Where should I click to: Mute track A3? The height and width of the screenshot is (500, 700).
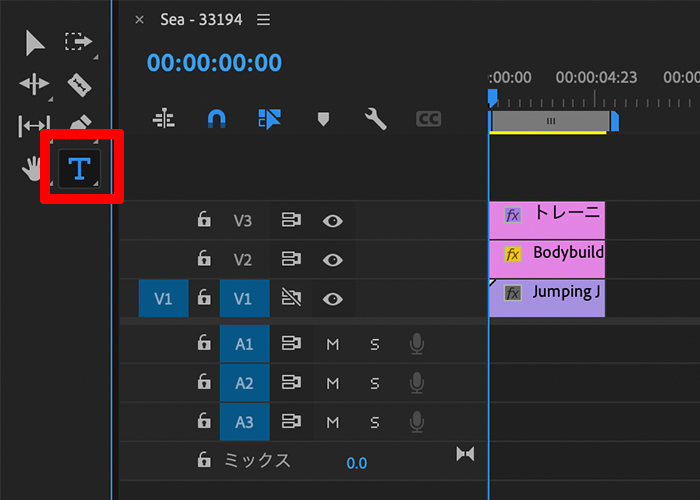(333, 422)
